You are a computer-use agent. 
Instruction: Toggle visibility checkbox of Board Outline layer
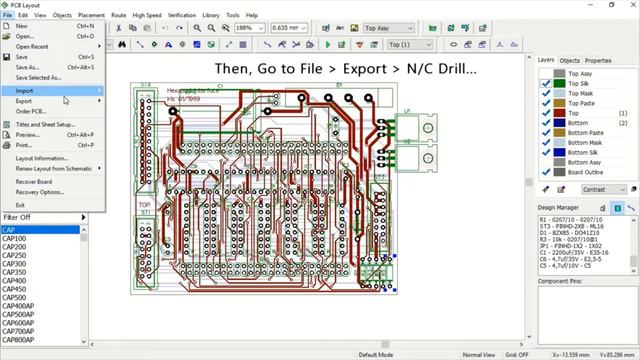[546, 172]
